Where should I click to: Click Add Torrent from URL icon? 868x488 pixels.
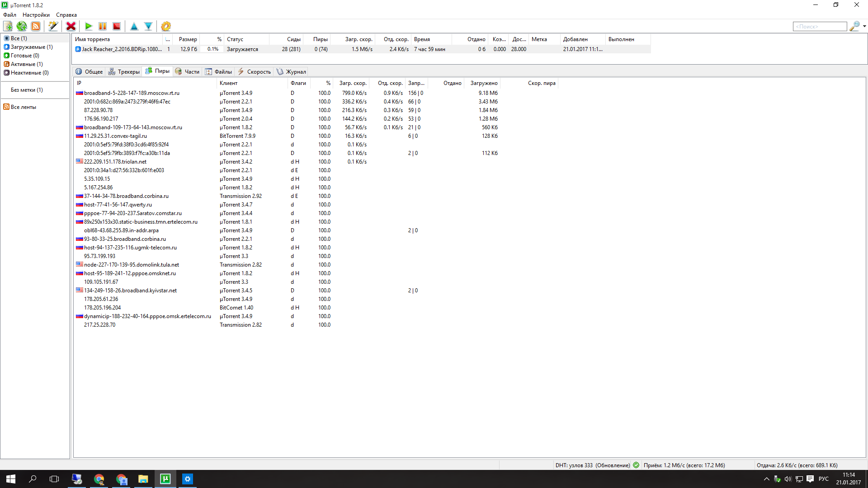point(22,26)
